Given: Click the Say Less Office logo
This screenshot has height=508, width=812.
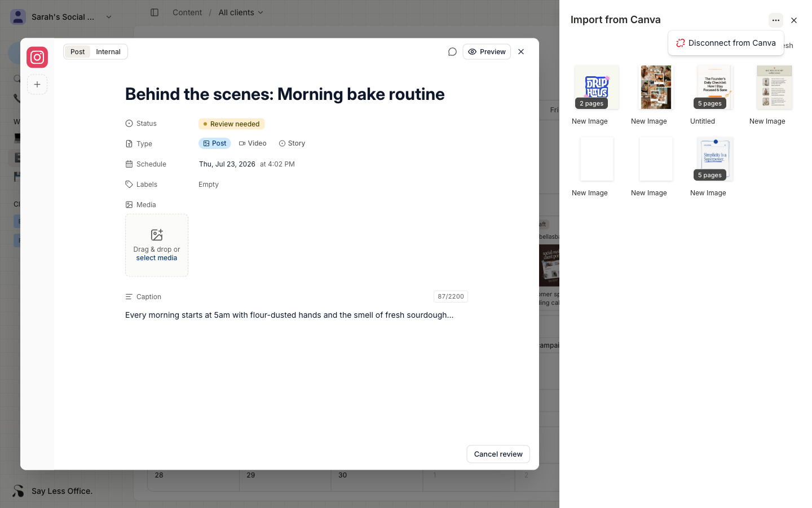Looking at the screenshot, I should point(19,491).
